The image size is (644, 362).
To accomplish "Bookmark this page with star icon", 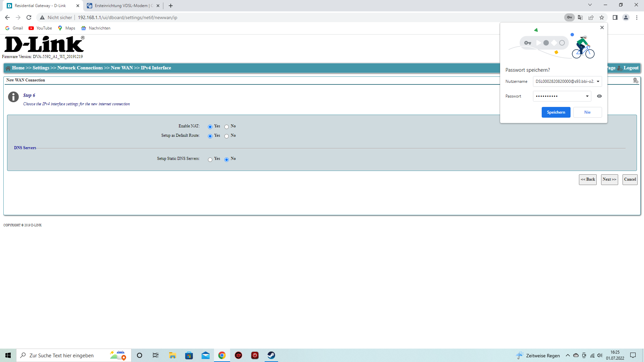I will tap(602, 17).
